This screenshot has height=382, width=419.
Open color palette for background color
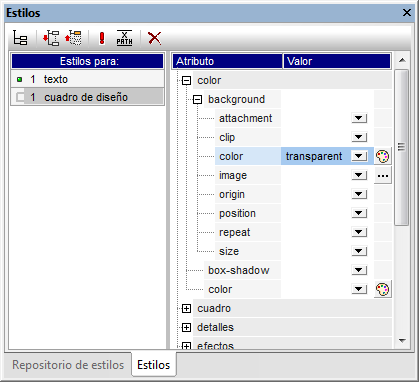click(382, 156)
